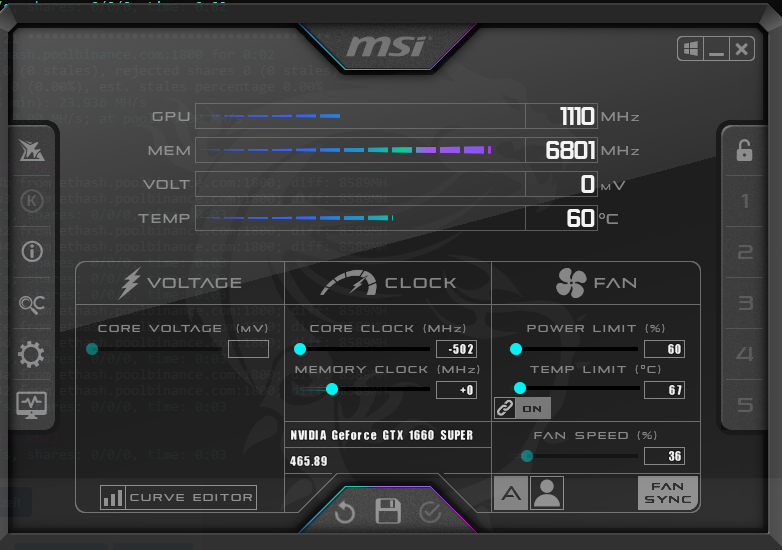Click the save profile floppy icon

pos(388,511)
